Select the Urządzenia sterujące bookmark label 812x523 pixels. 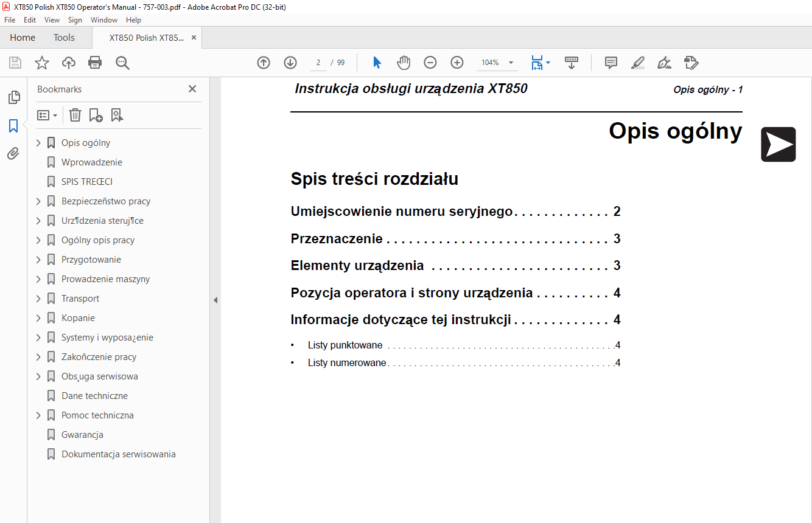coord(102,221)
